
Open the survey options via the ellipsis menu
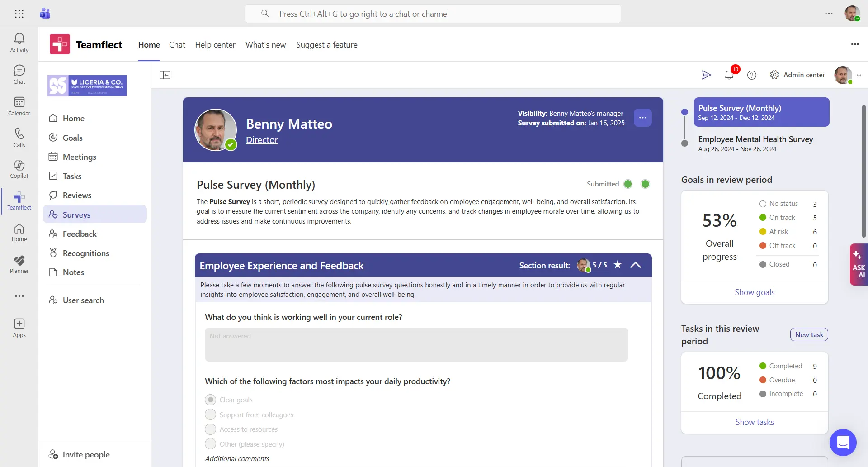click(643, 118)
